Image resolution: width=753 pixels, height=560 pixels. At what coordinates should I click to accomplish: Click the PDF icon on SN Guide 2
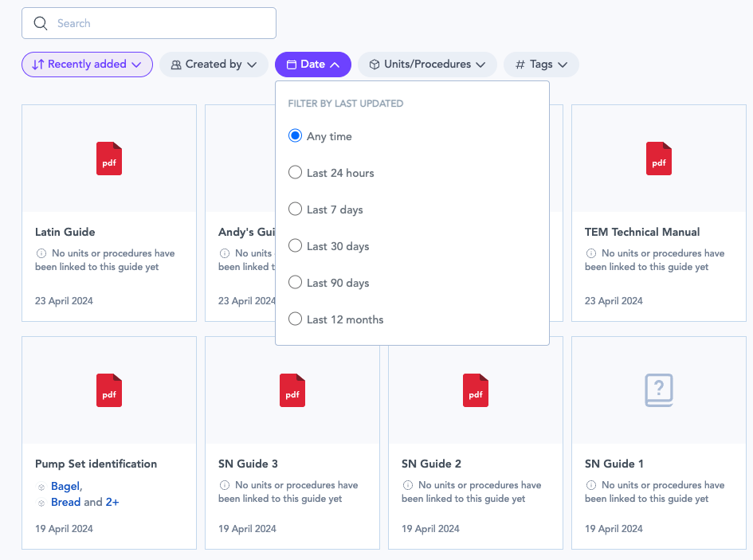tap(476, 390)
